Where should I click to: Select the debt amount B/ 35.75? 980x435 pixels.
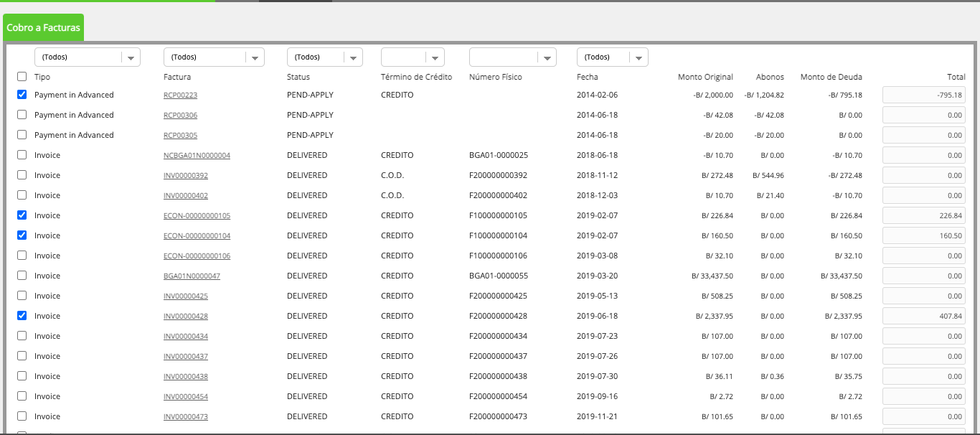click(849, 376)
